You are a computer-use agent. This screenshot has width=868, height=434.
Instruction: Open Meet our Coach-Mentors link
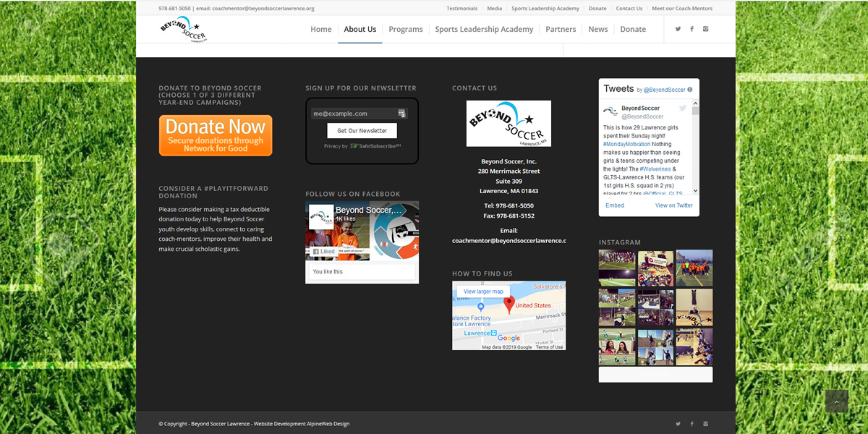[x=682, y=9]
